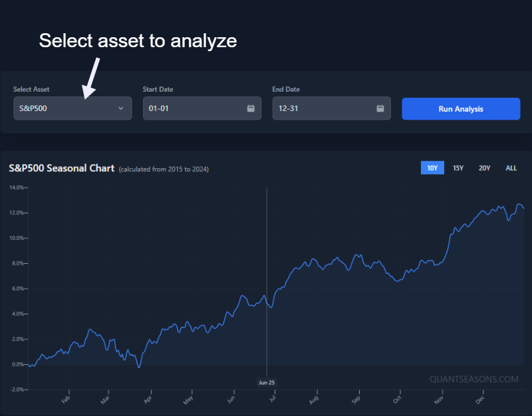This screenshot has height=416, width=532.
Task: Click the Jul x-axis label
Action: coord(273,399)
